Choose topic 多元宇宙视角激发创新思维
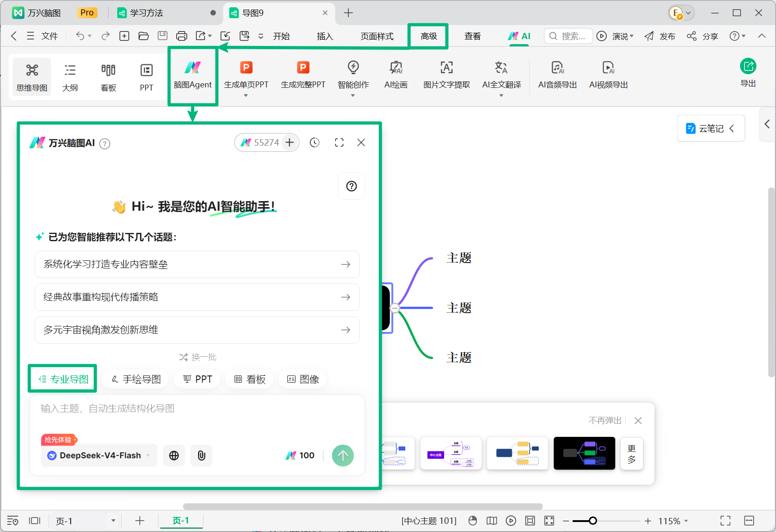776x532 pixels. (x=197, y=330)
